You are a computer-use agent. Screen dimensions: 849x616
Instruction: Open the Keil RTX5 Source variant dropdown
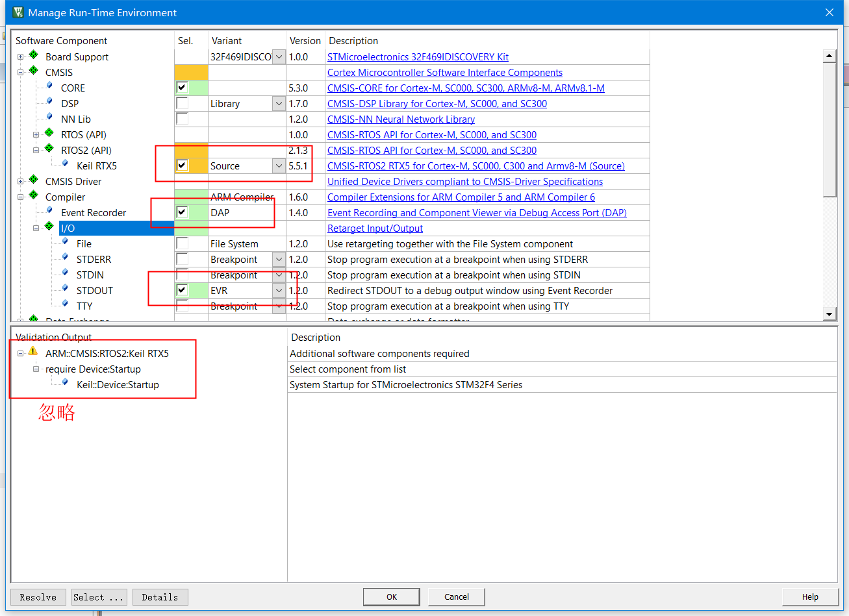[279, 166]
